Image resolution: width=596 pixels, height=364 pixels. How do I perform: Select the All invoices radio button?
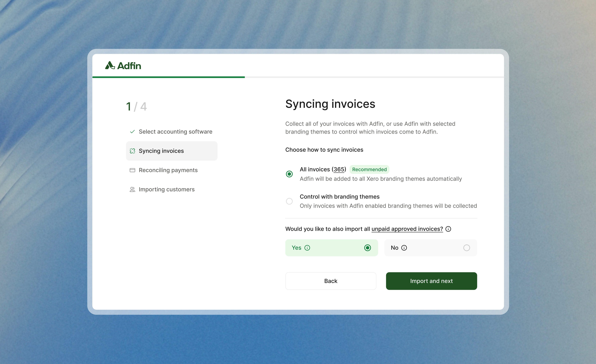(289, 174)
